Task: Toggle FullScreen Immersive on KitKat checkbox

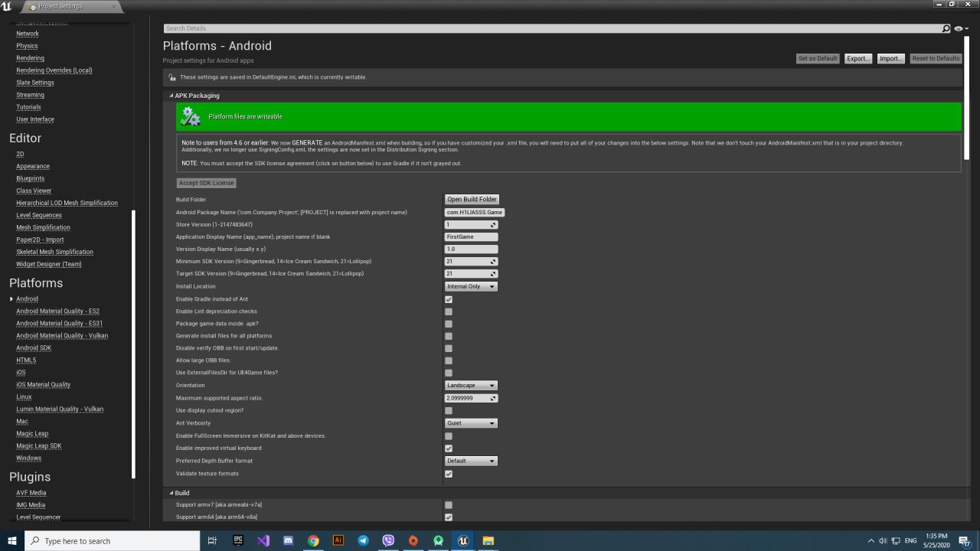Action: coord(449,436)
